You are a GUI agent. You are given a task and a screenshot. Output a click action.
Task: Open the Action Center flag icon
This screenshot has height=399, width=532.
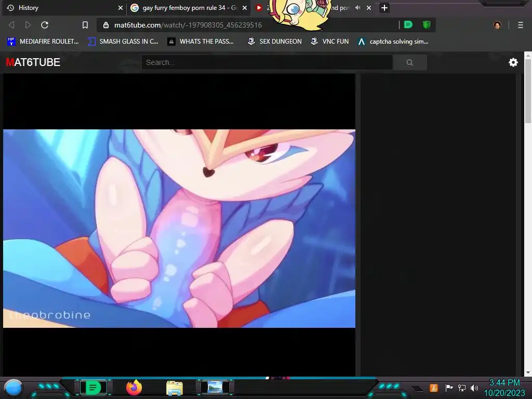pyautogui.click(x=449, y=388)
